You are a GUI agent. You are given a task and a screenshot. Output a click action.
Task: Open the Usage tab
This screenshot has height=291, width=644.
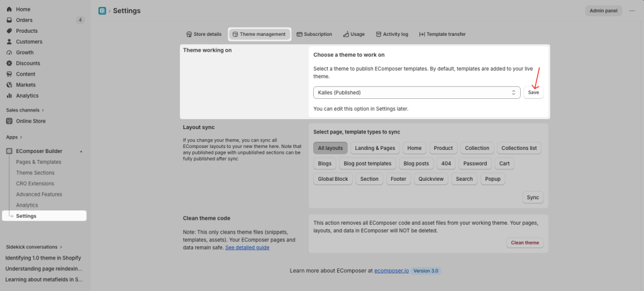click(x=353, y=34)
